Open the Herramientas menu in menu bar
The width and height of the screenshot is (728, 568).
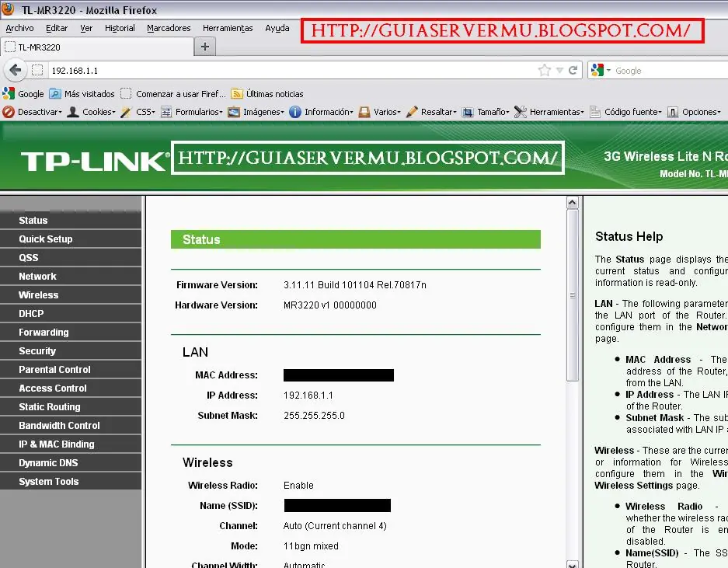point(228,28)
